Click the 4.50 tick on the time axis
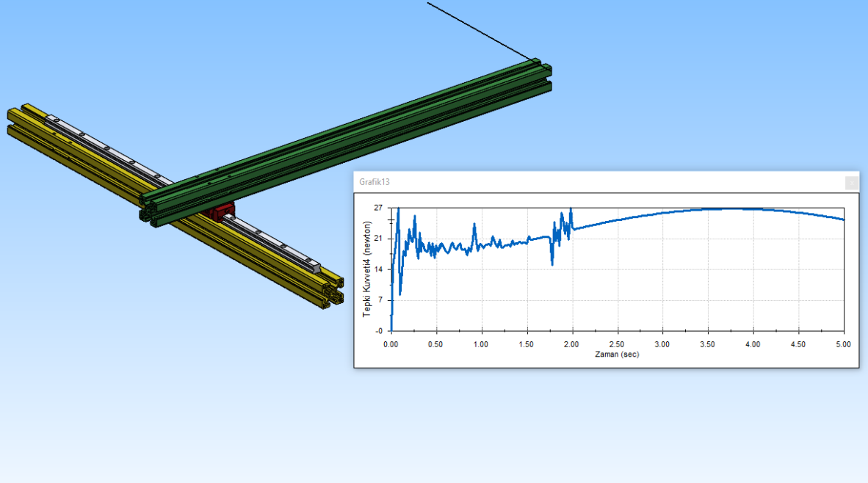Screen dimensions: 868x483 tap(798, 344)
